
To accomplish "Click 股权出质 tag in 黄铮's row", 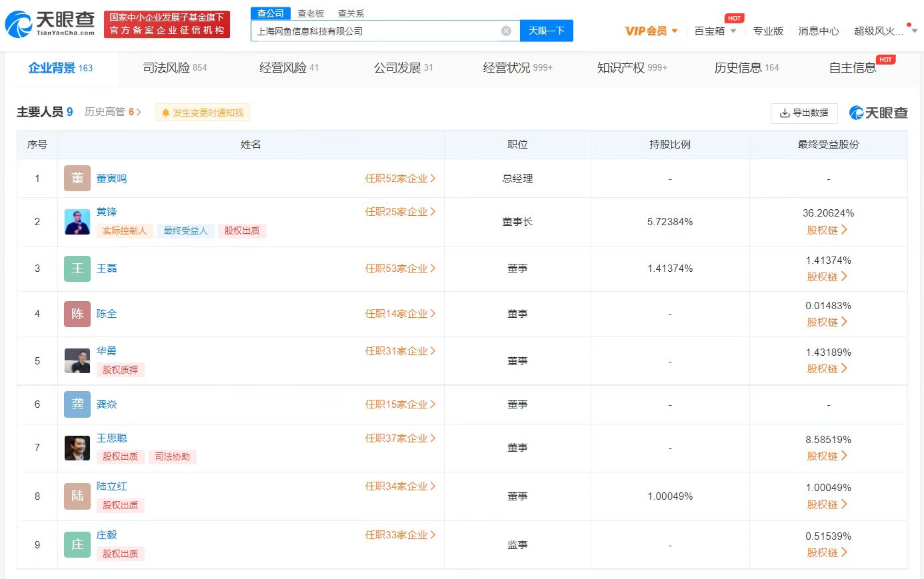I will 242,231.
